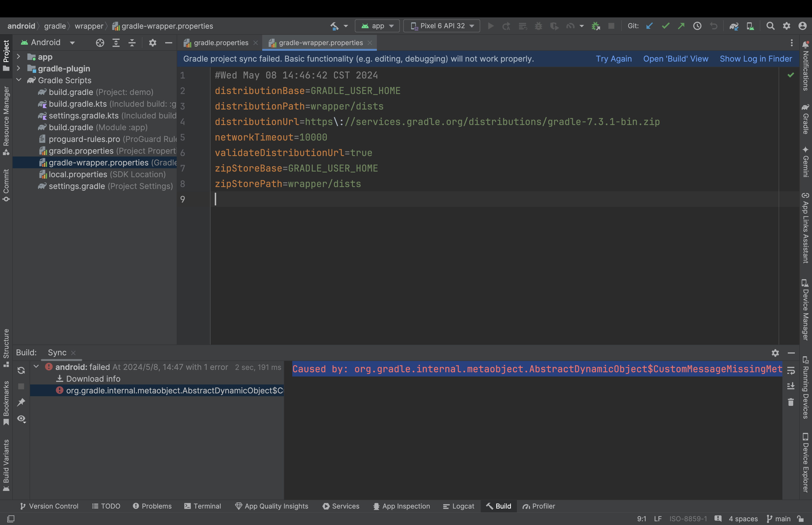The image size is (812, 525).
Task: Toggle soft-wrap in build output
Action: [791, 370]
